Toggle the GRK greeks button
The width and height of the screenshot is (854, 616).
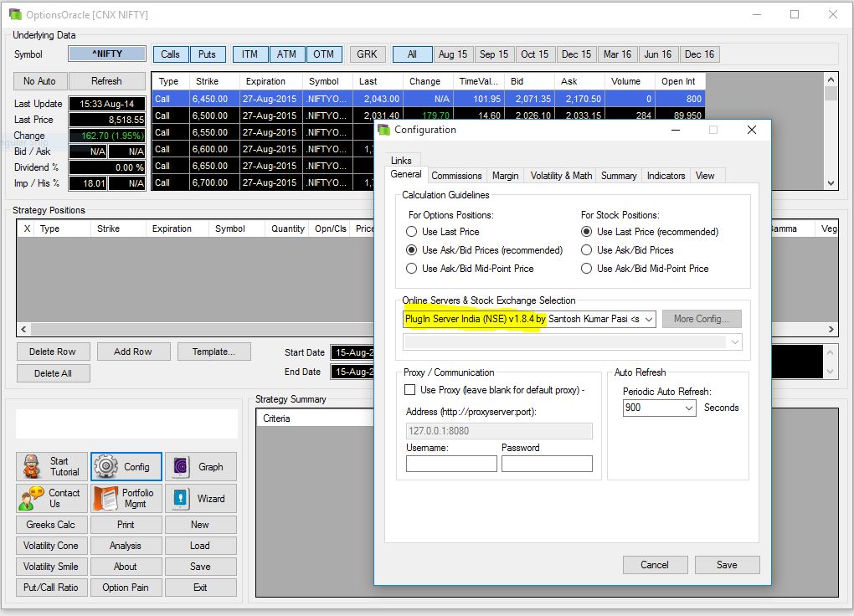pyautogui.click(x=367, y=54)
